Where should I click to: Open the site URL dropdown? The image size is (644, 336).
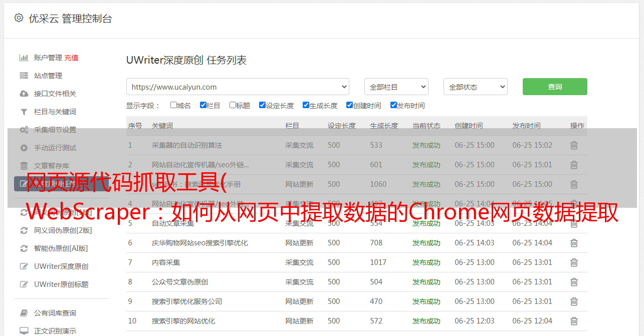pos(238,87)
